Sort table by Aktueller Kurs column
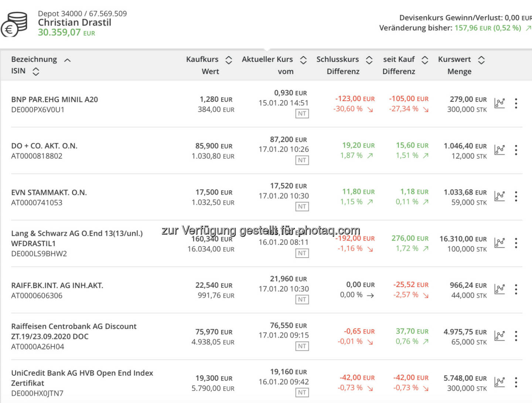The image size is (532, 403). coord(303,60)
